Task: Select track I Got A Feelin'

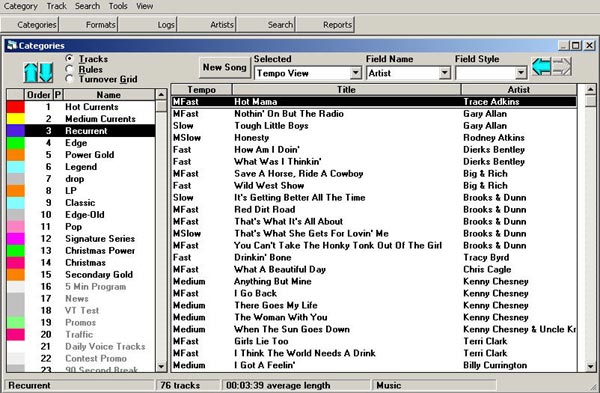Action: (x=374, y=365)
